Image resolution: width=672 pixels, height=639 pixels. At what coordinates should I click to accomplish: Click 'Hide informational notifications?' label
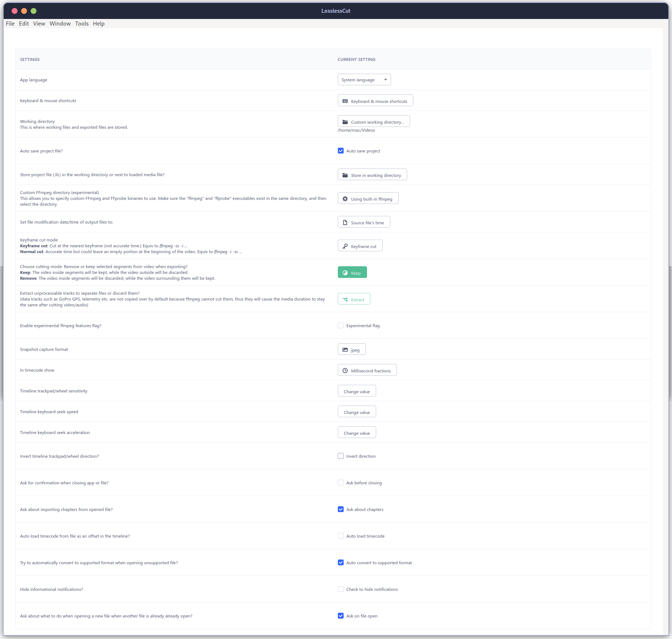click(51, 589)
